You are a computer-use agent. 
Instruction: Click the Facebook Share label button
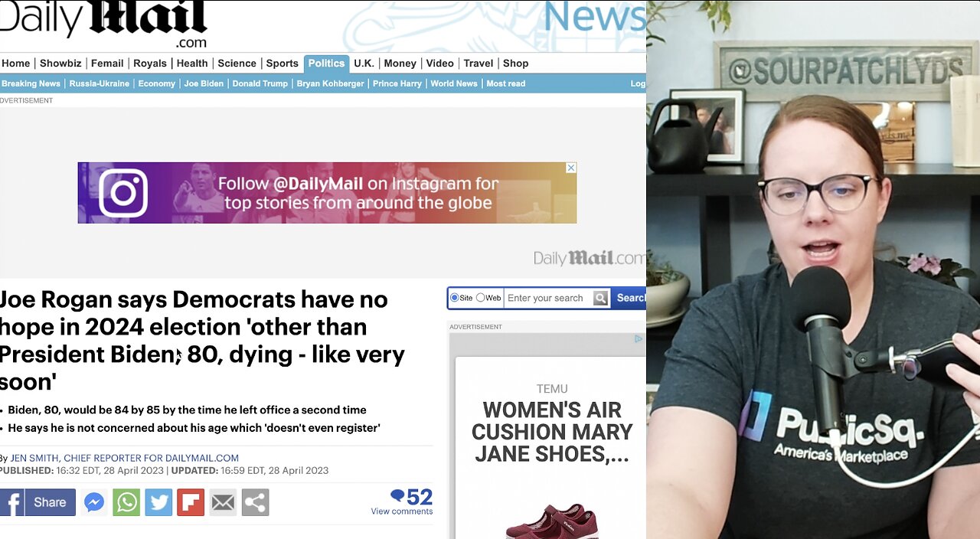pyautogui.click(x=50, y=502)
